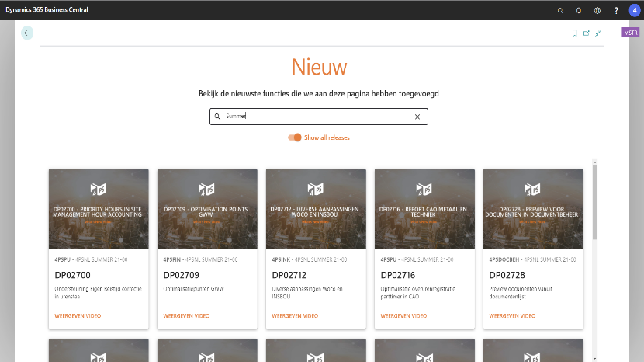This screenshot has width=644, height=362.
Task: Bookmark this page icon
Action: click(x=575, y=33)
